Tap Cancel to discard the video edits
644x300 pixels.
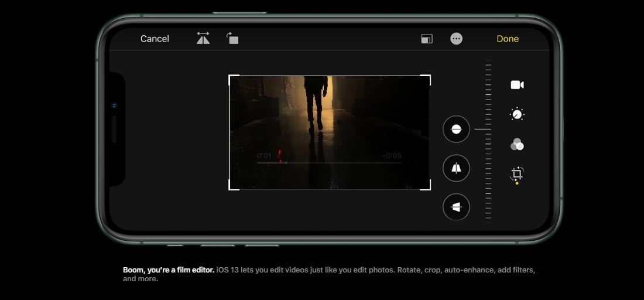(155, 39)
